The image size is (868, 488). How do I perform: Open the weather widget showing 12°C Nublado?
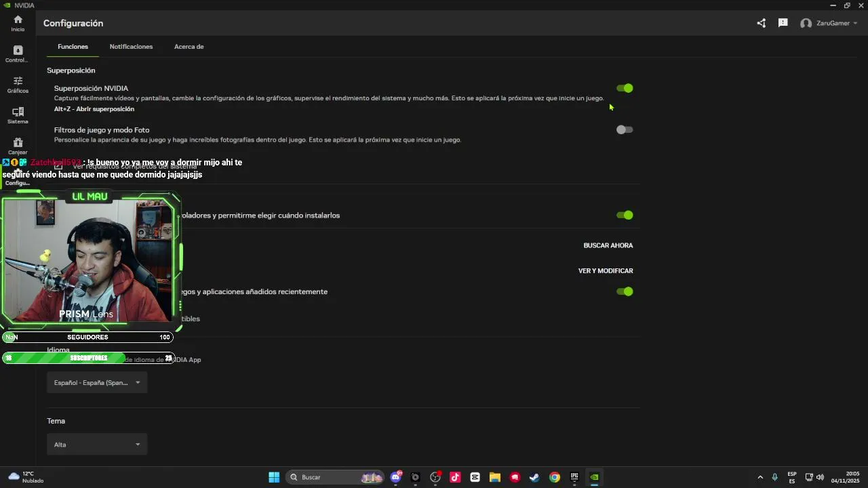click(x=26, y=477)
